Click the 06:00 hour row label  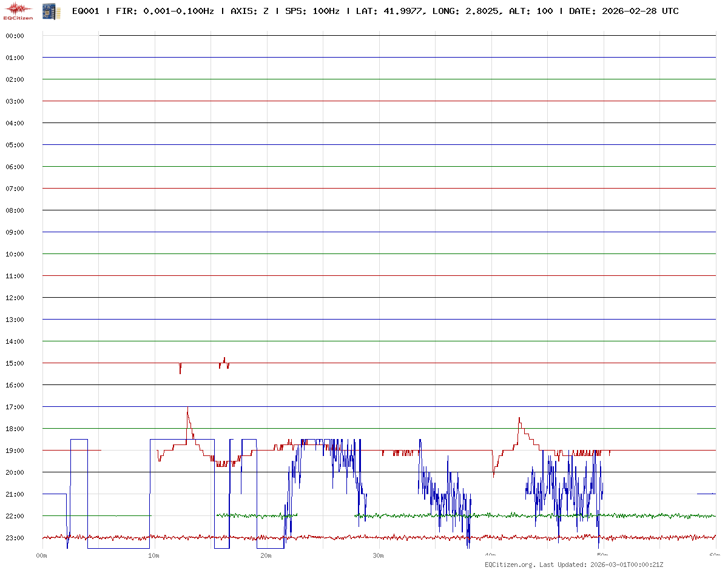[15, 167]
